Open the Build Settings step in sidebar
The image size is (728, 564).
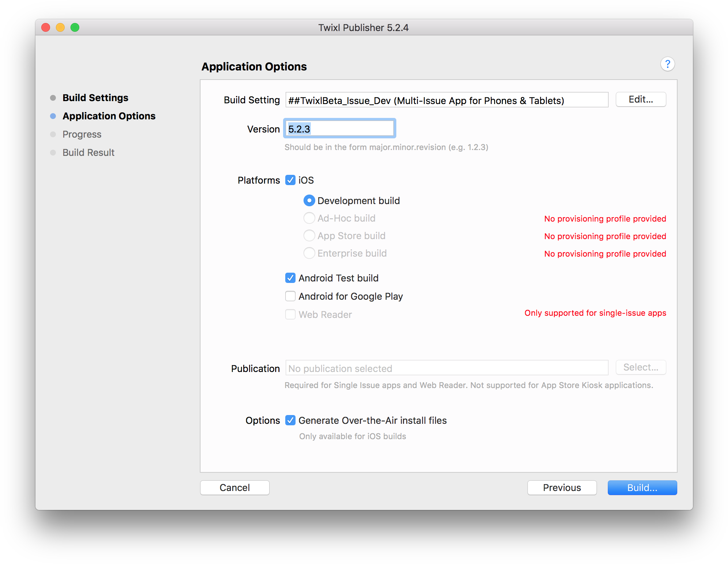(x=95, y=98)
